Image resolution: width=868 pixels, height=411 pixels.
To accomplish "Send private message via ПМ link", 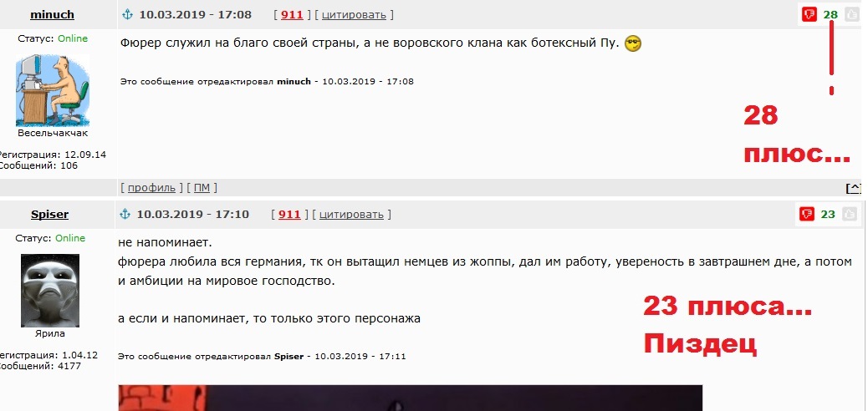I will (202, 187).
